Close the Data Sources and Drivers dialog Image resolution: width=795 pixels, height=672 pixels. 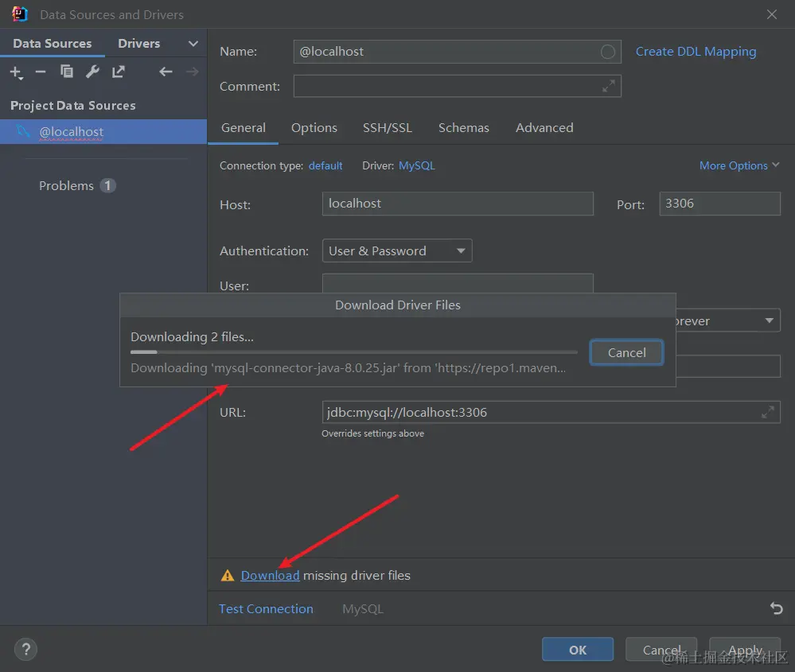772,14
